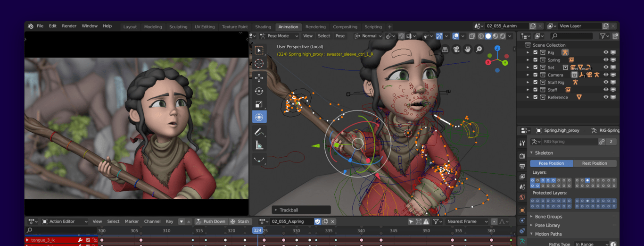Select the Cursor tool
The height and width of the screenshot is (246, 644).
coord(259,63)
